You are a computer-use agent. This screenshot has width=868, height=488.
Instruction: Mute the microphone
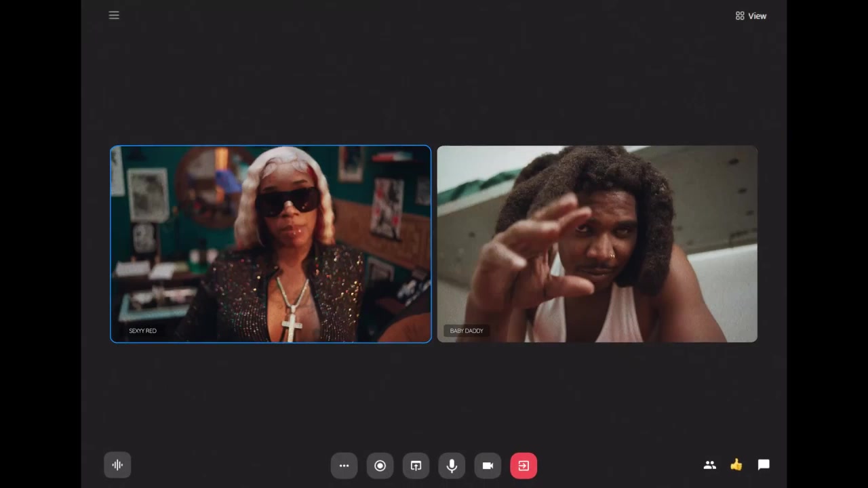pos(452,466)
